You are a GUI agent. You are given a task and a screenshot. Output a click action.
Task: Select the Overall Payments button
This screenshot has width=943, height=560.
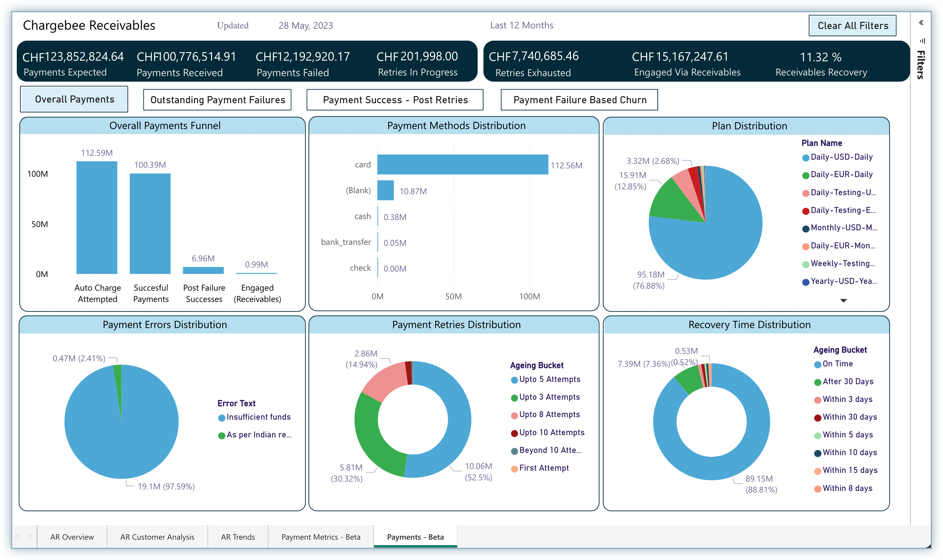pyautogui.click(x=74, y=99)
